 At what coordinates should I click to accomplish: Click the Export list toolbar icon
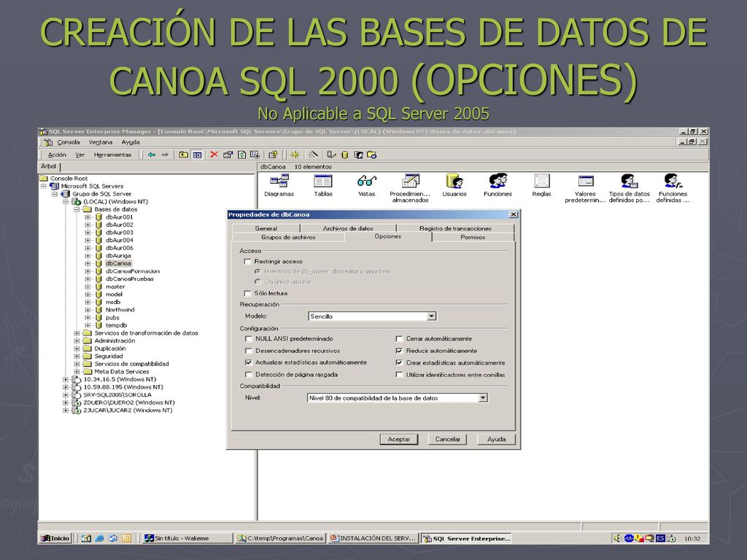click(x=255, y=155)
